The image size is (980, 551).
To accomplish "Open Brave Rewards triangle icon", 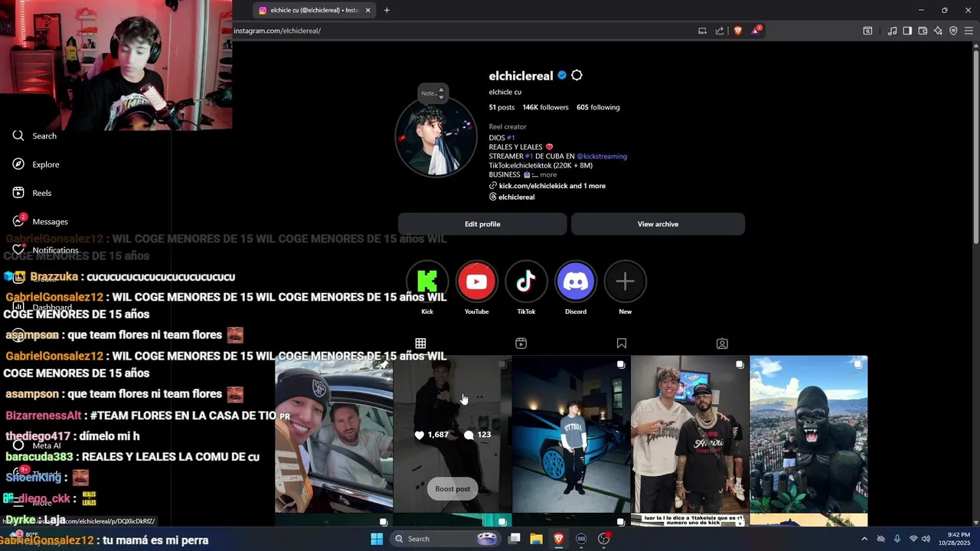I will coord(756,31).
